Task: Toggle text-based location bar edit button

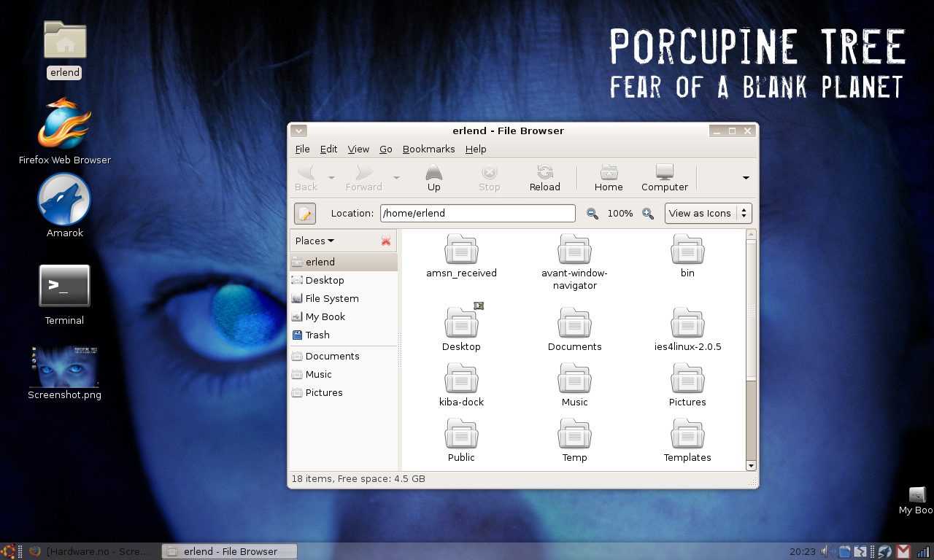Action: pos(305,214)
